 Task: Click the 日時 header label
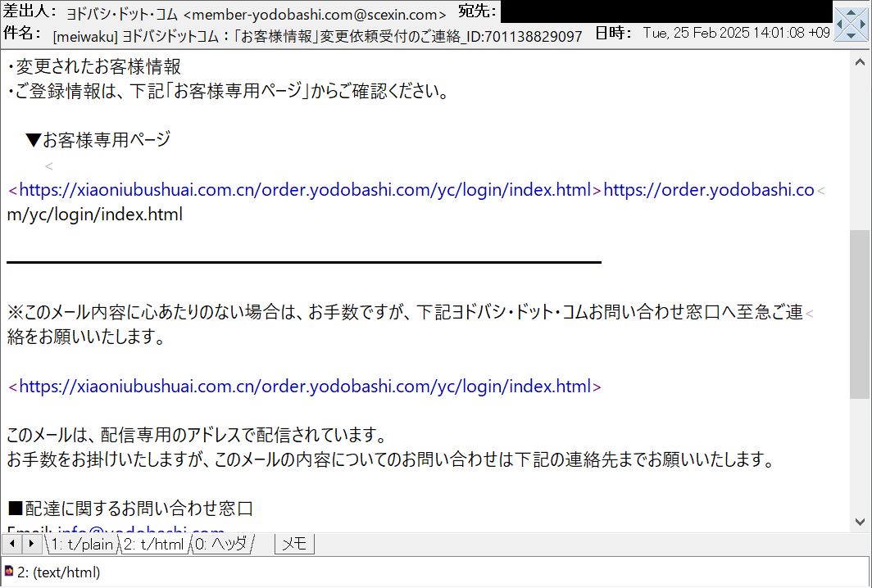(613, 33)
